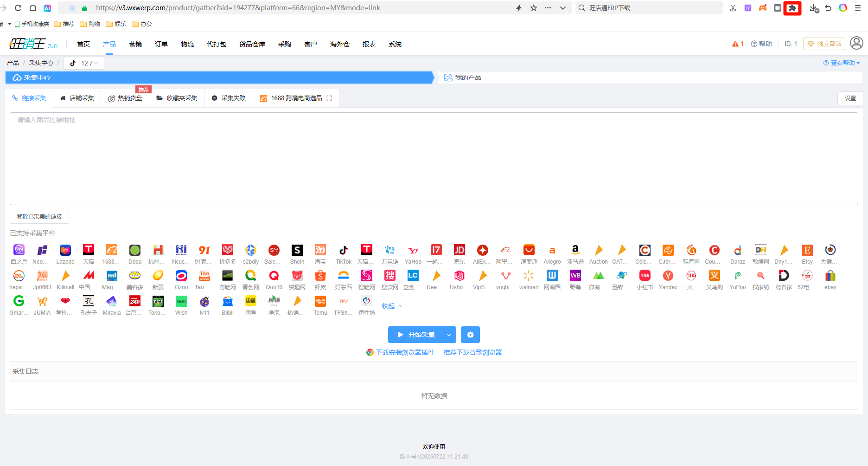Choose the JUMIA platform icon
This screenshot has width=868, height=466.
42,301
